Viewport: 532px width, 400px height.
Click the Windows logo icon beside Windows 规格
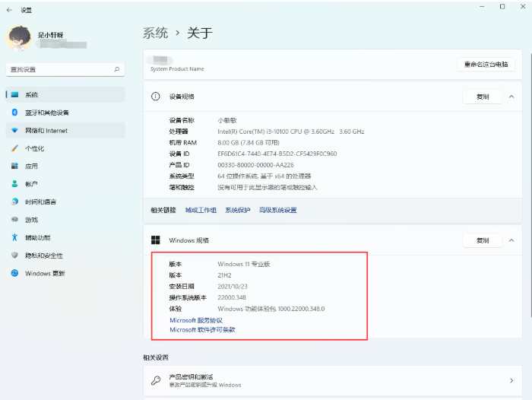155,240
